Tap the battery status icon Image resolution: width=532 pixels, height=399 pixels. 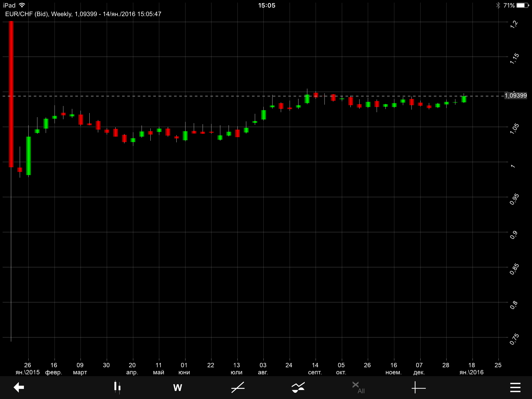point(522,5)
